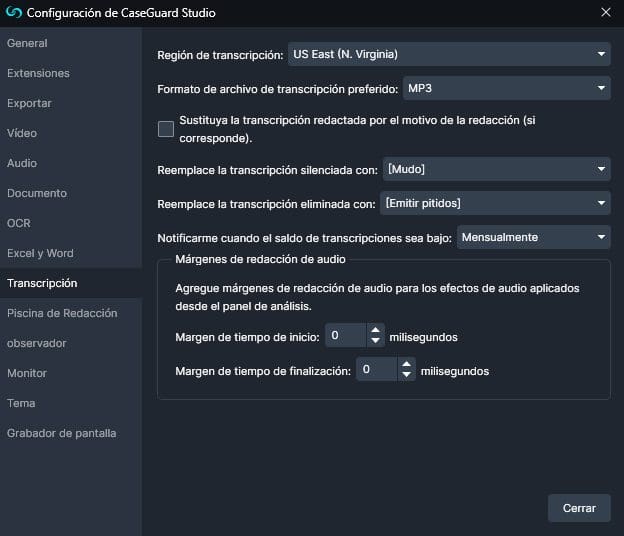Switch to the Documento tab
This screenshot has width=624, height=536.
point(71,193)
